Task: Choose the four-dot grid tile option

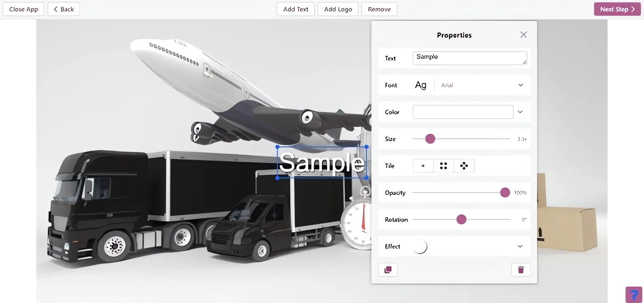Action: click(443, 166)
